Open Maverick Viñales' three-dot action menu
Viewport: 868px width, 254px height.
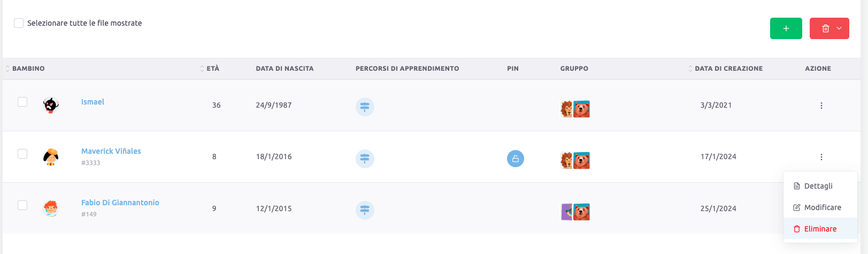click(821, 157)
